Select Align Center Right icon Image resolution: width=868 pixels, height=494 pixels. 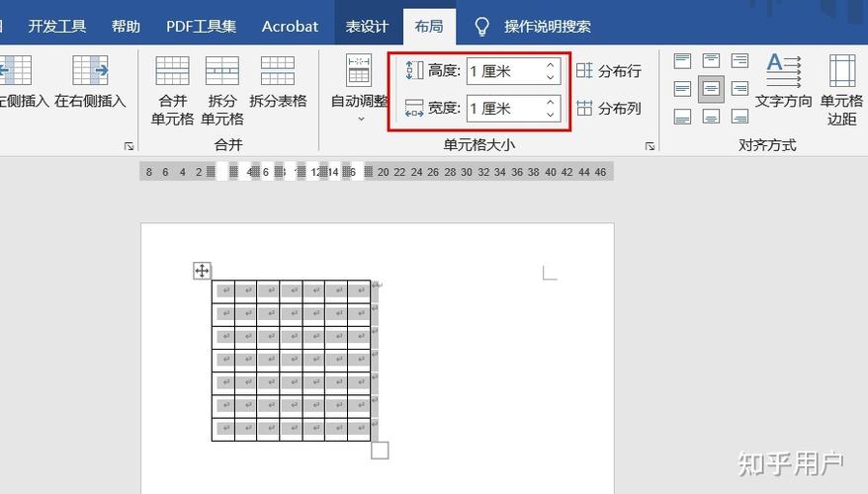(x=739, y=89)
